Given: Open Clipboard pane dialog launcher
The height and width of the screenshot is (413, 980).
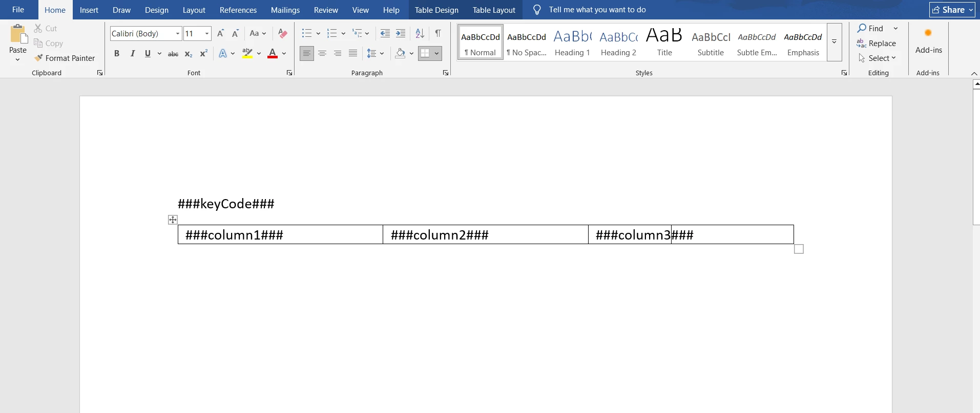Looking at the screenshot, I should (x=100, y=73).
